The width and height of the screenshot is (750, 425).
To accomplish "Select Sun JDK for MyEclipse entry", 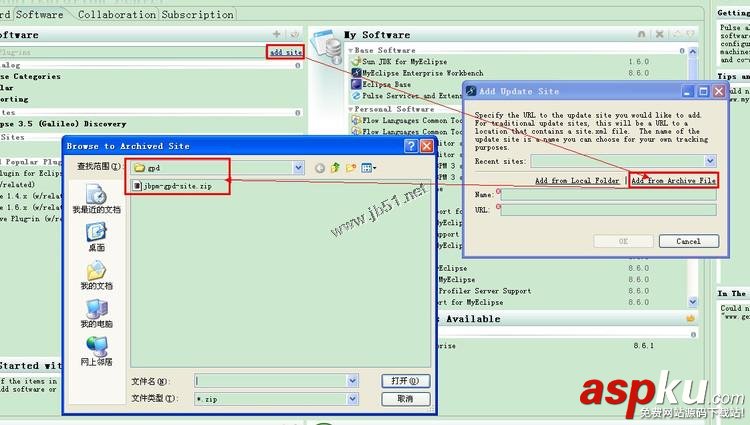I will [404, 62].
